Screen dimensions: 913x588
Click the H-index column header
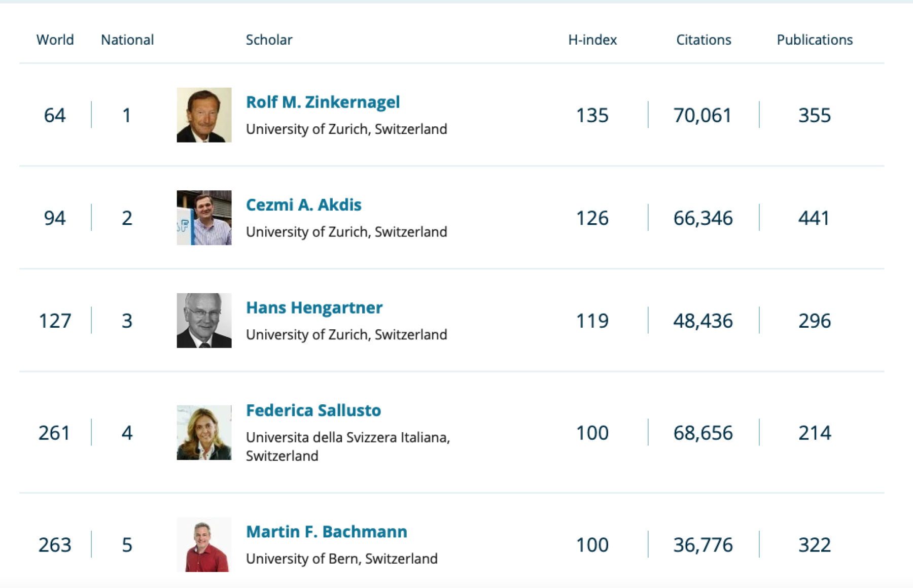pyautogui.click(x=592, y=40)
